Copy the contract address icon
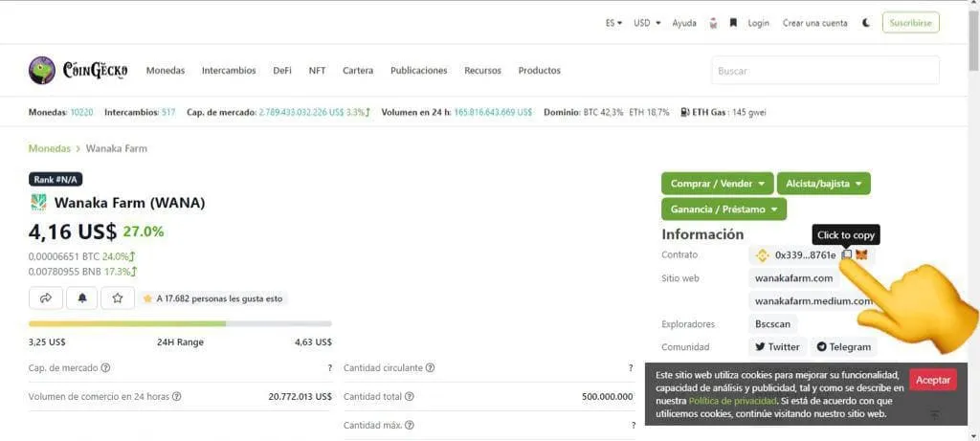 pos(847,254)
